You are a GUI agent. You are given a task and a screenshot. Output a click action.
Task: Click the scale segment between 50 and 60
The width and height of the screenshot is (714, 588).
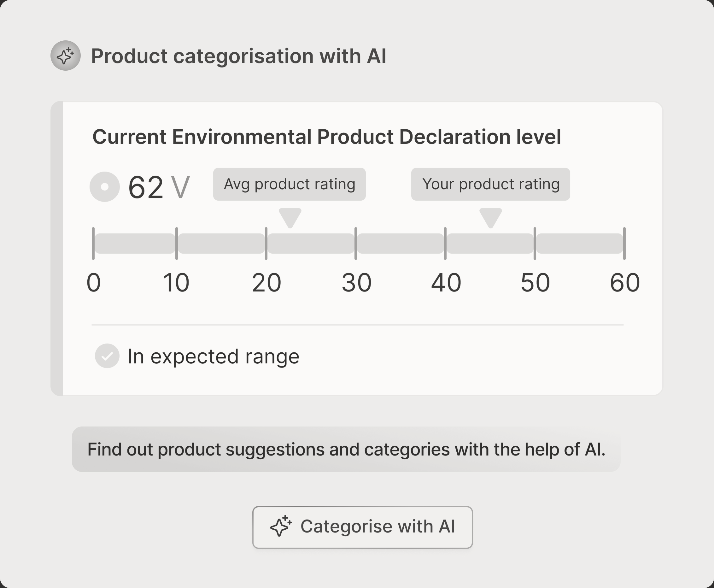580,244
